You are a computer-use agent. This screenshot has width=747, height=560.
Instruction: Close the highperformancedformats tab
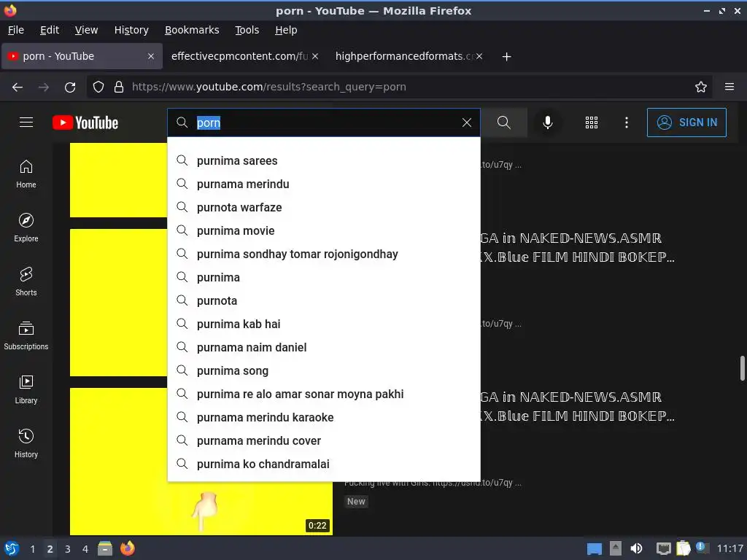click(479, 56)
